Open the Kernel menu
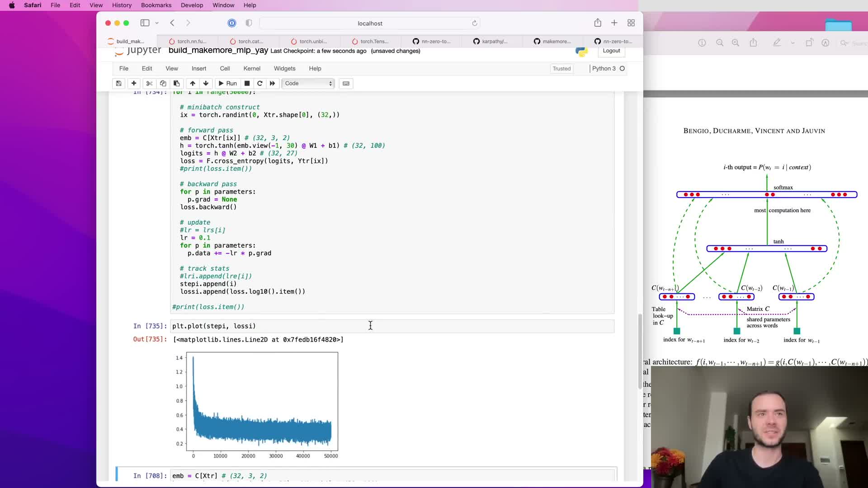The image size is (868, 488). (x=252, y=69)
